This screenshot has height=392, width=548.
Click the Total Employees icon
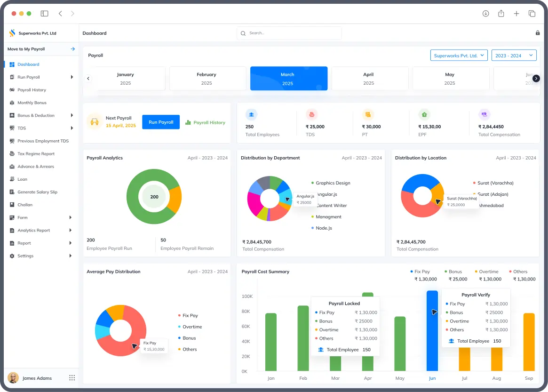pyautogui.click(x=251, y=114)
